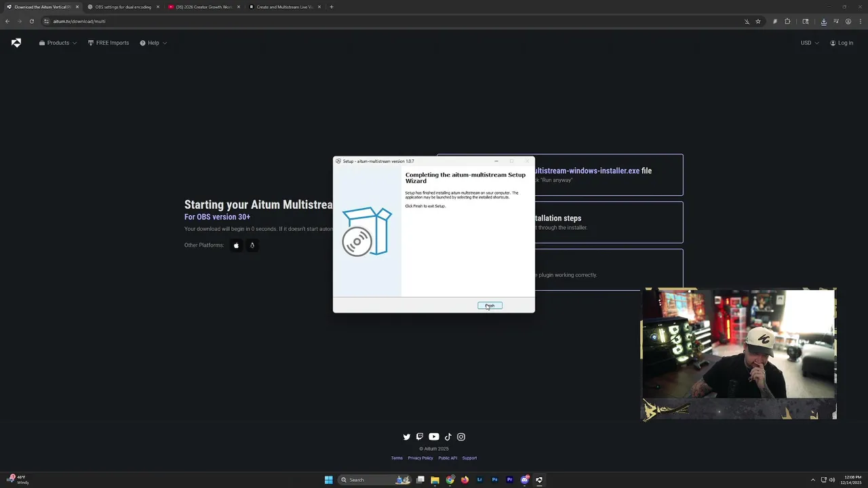
Task: Choose the Linux platform download
Action: point(252,245)
